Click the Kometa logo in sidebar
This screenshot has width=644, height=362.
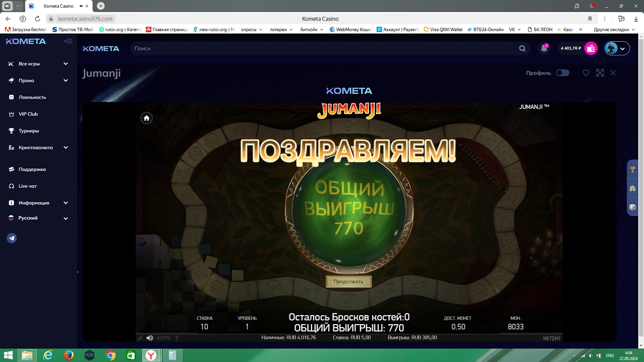26,41
